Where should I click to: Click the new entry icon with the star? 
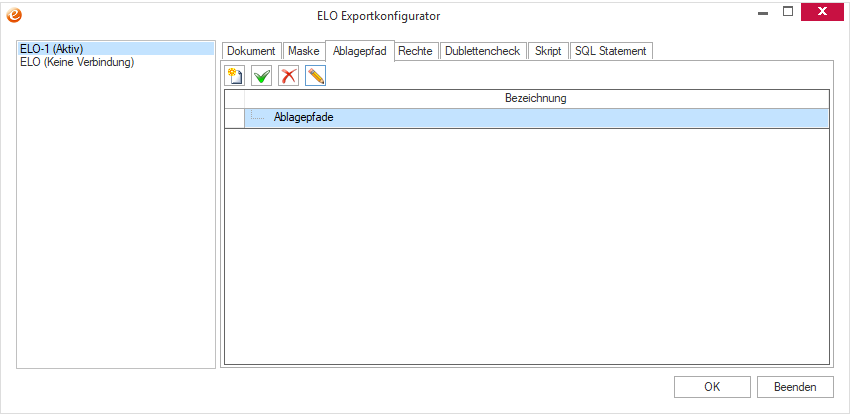[236, 76]
